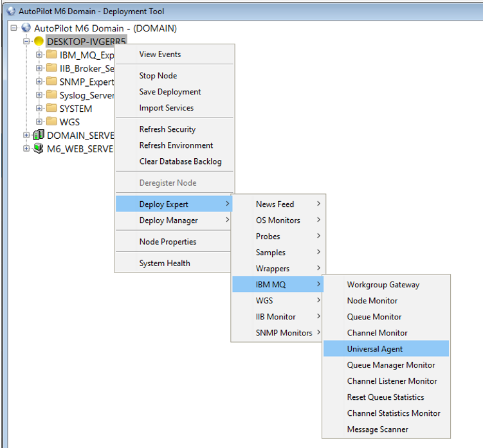
Task: Select Queue Manager Monitor
Action: click(x=387, y=365)
